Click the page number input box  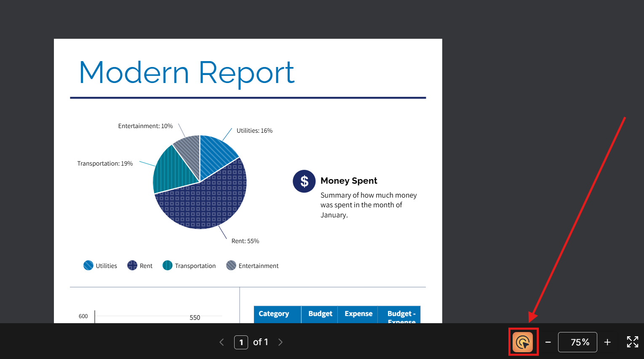[241, 342]
